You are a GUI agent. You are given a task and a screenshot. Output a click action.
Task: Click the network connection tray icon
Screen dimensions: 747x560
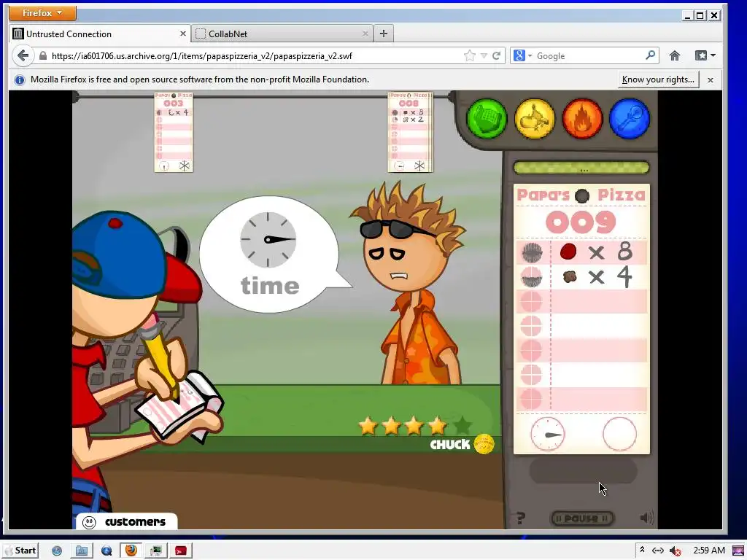tap(658, 551)
